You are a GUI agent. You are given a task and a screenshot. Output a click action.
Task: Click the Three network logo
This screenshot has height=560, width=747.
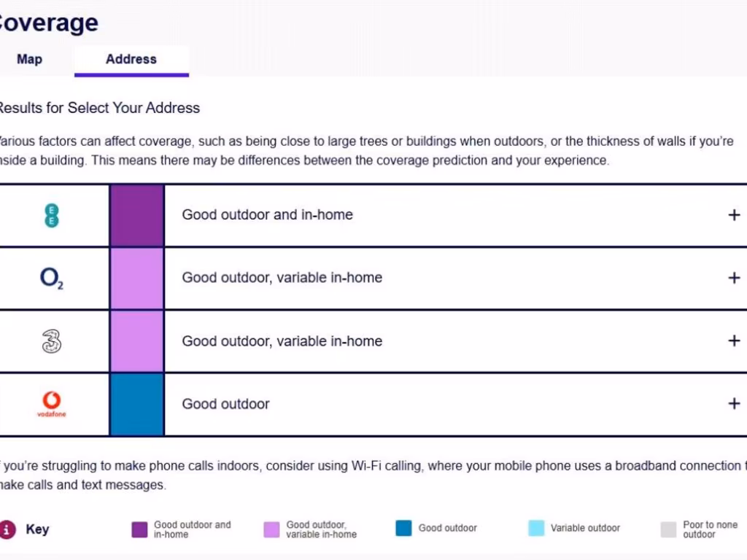(51, 341)
